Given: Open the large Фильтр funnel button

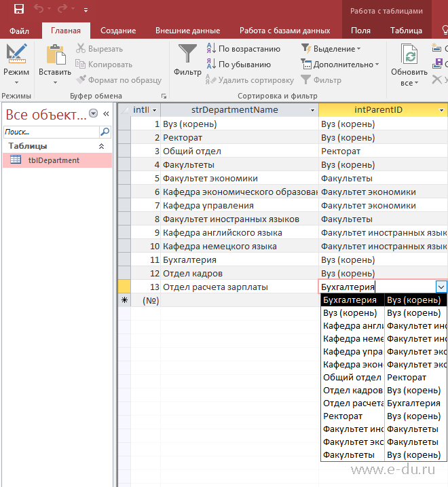Looking at the screenshot, I should pos(187,59).
